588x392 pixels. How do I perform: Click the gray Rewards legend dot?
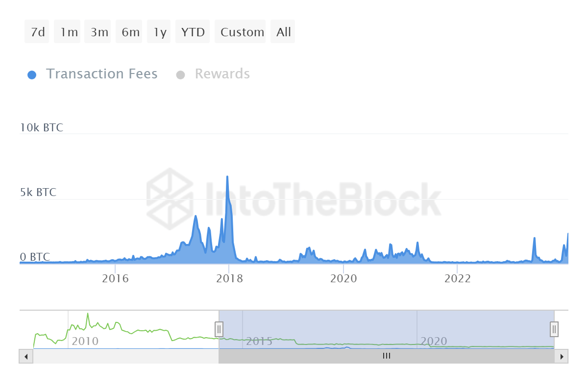pos(181,74)
